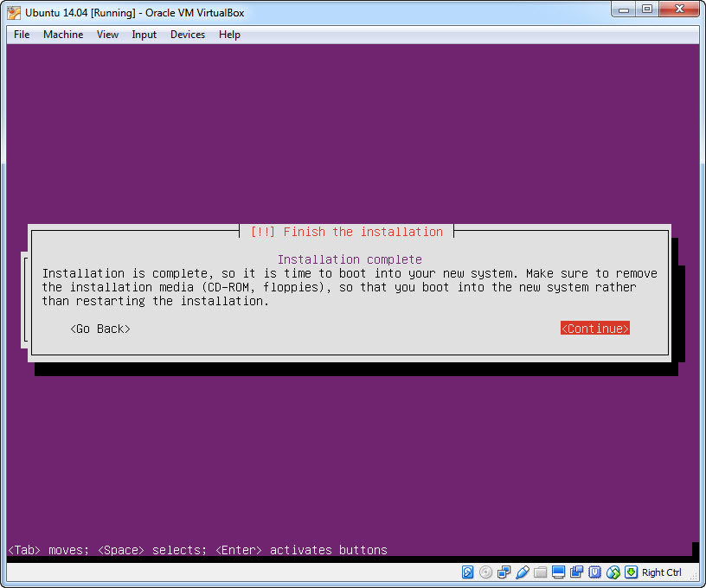Click the Go Back button in installer

pyautogui.click(x=100, y=329)
